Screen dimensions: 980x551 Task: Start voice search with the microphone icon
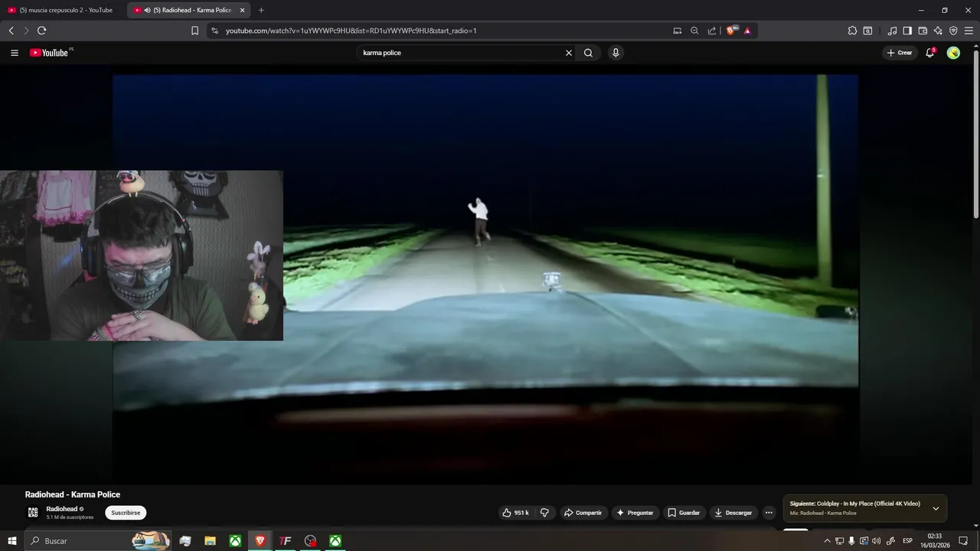click(x=616, y=53)
